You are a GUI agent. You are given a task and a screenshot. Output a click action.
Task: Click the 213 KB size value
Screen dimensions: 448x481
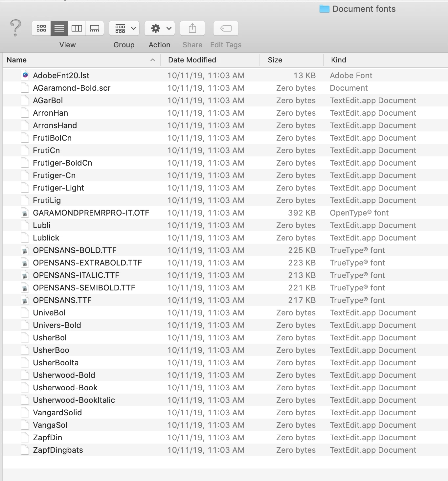(302, 275)
